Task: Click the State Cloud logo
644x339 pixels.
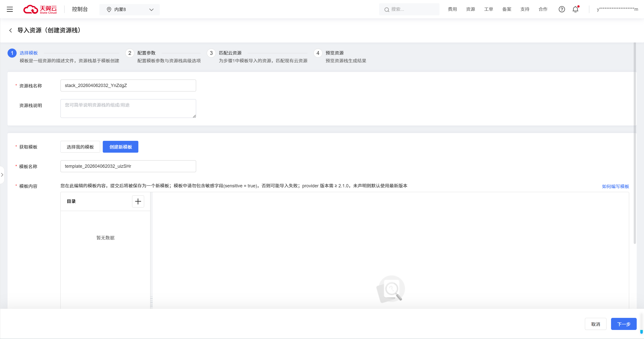Action: coord(40,9)
